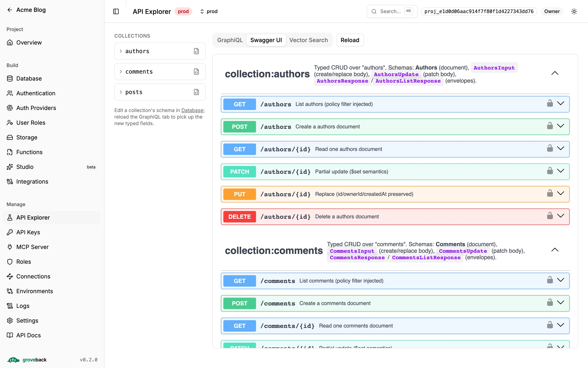The height and width of the screenshot is (368, 588).
Task: Open Functions in the sidebar
Action: pyautogui.click(x=52, y=152)
